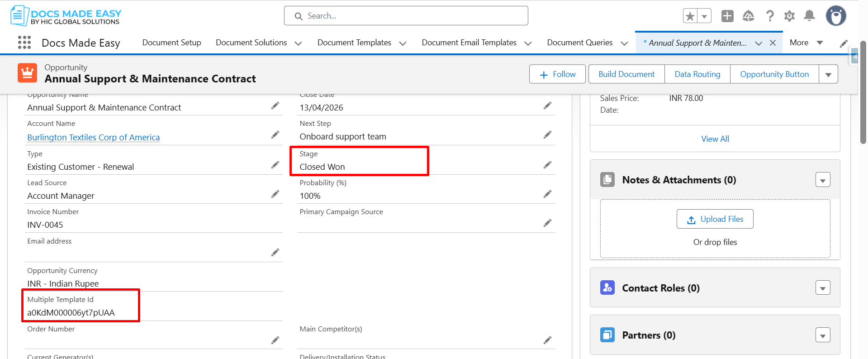868x359 pixels.
Task: Click the Build Document button
Action: (x=626, y=74)
